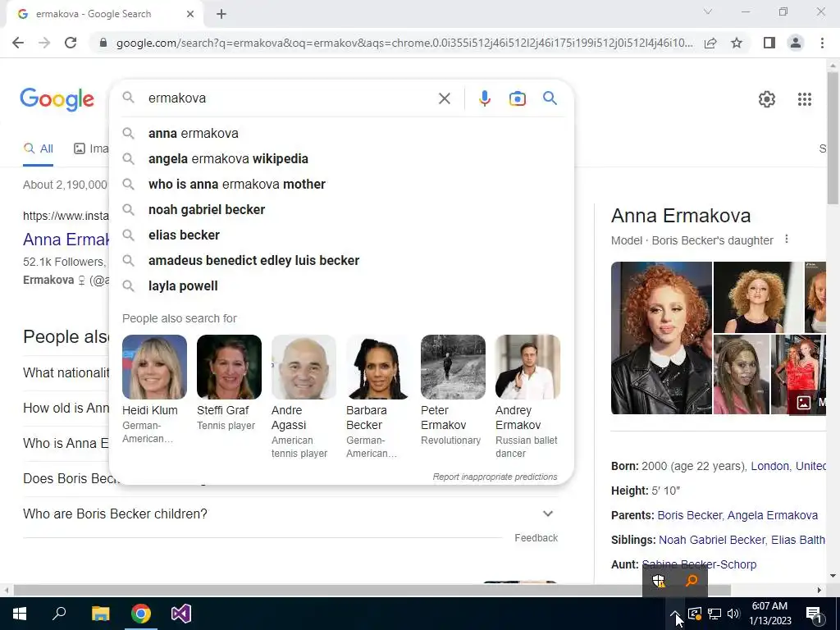Click the horizontal page scrollbar

372,590
